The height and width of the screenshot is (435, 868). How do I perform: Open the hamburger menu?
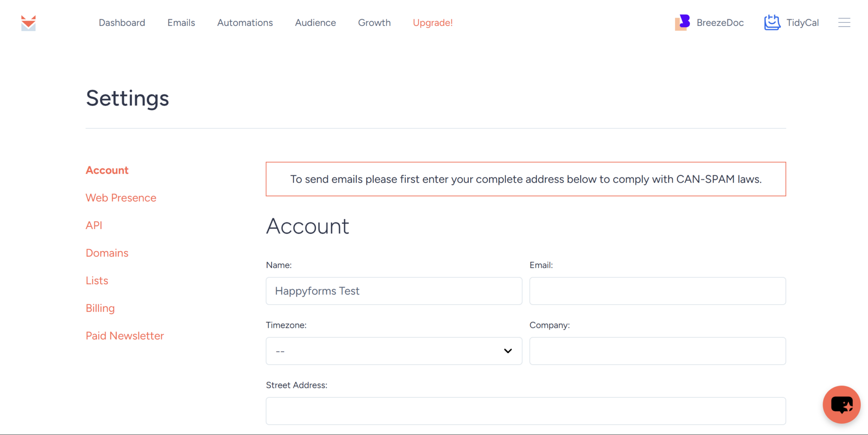[x=844, y=22]
